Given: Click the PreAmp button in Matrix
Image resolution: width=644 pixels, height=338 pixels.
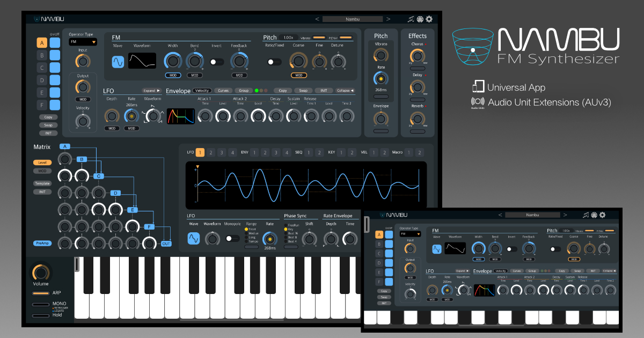Looking at the screenshot, I should (42, 243).
